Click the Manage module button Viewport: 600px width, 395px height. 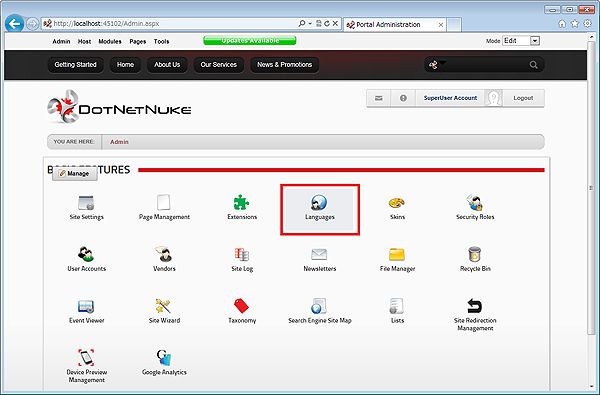coord(75,173)
